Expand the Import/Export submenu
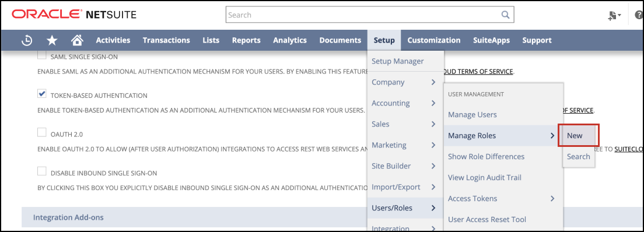 tap(405, 187)
